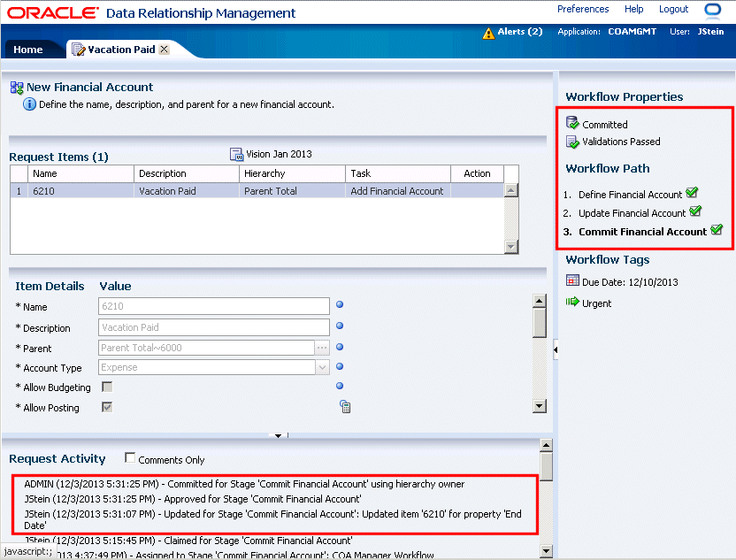Screen dimensions: 736x560
Task: Click the New Financial Account workflow icon
Action: (17, 88)
